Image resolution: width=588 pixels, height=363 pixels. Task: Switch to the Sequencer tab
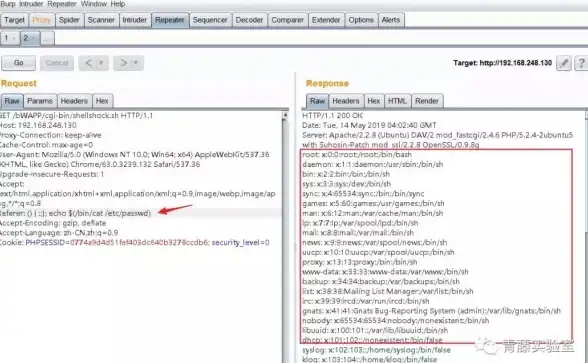click(210, 20)
